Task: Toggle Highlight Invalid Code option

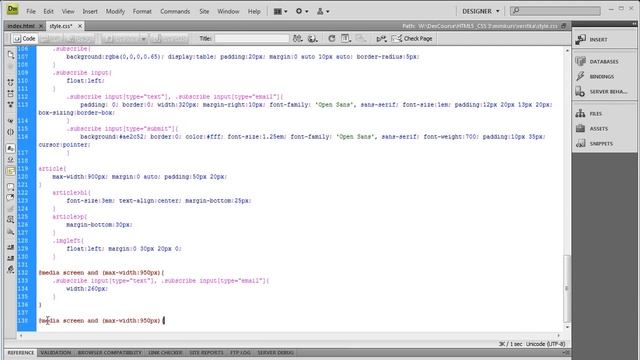Action: (x=11, y=160)
